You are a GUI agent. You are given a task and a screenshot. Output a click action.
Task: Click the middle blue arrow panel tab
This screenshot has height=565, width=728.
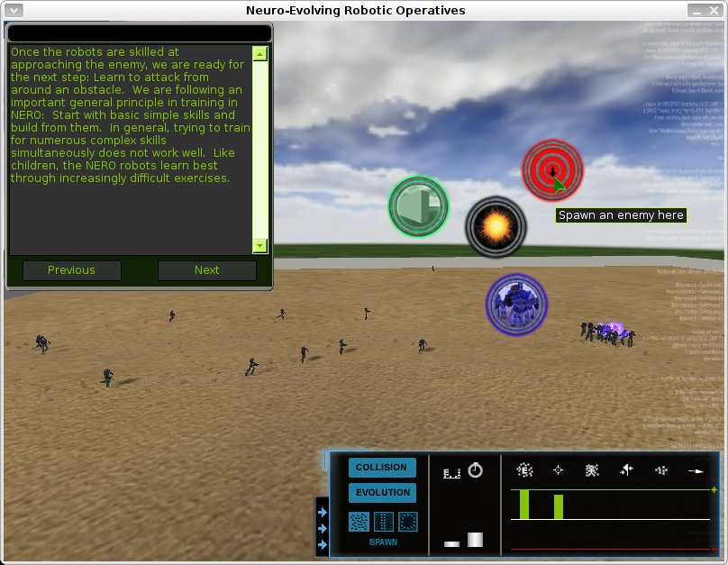[323, 528]
